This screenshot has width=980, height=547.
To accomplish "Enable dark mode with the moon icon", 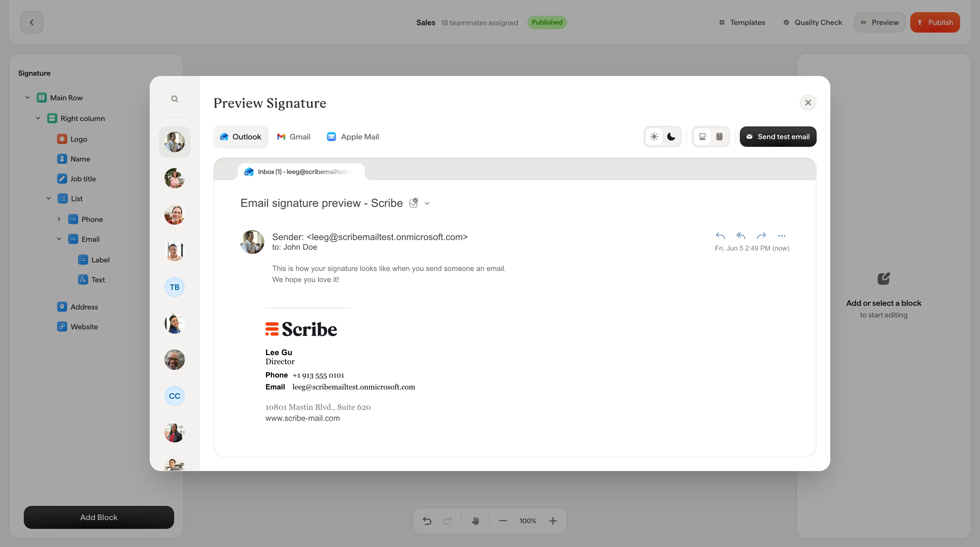I will [x=671, y=136].
